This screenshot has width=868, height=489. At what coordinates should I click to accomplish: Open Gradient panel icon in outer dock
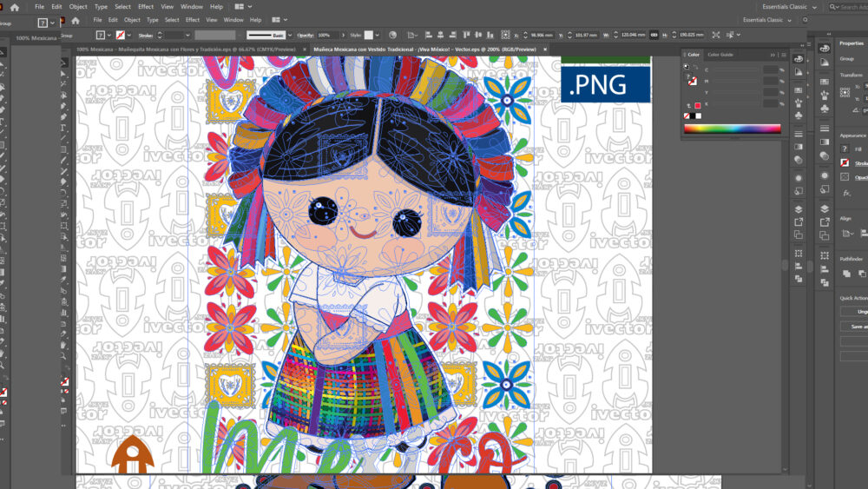[825, 142]
